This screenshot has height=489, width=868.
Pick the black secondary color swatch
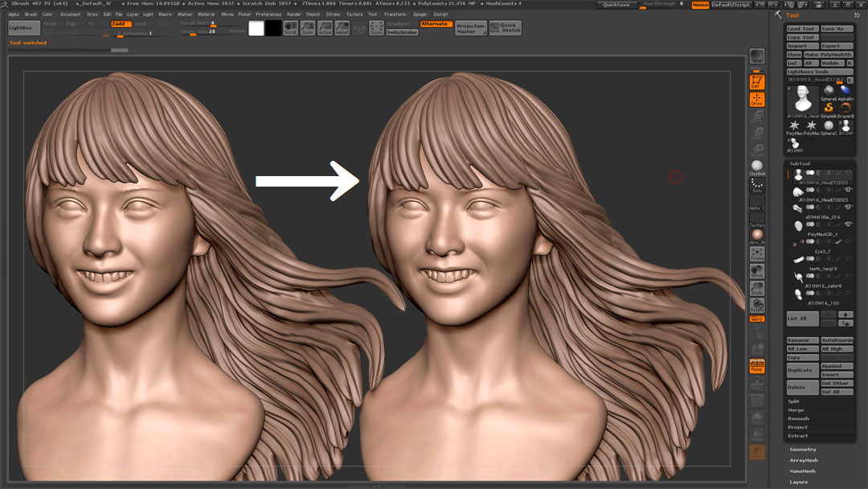[x=273, y=28]
